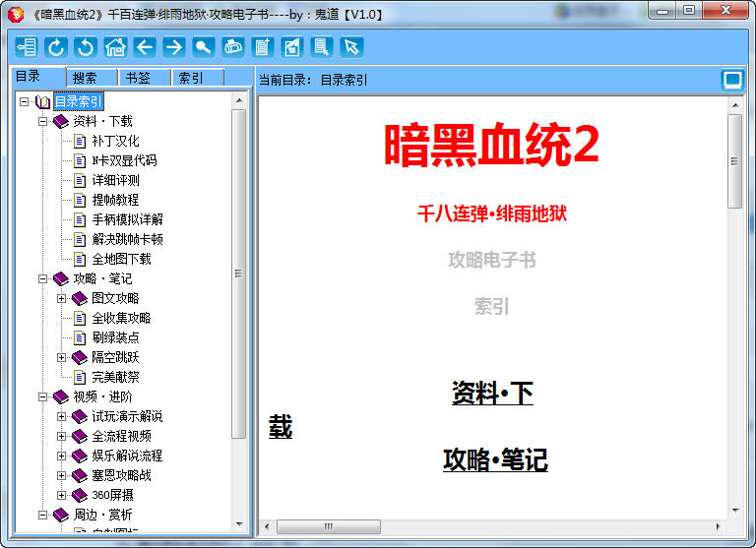Click the purple book icon of 隔空跳跃
The image size is (756, 548).
coord(80,357)
